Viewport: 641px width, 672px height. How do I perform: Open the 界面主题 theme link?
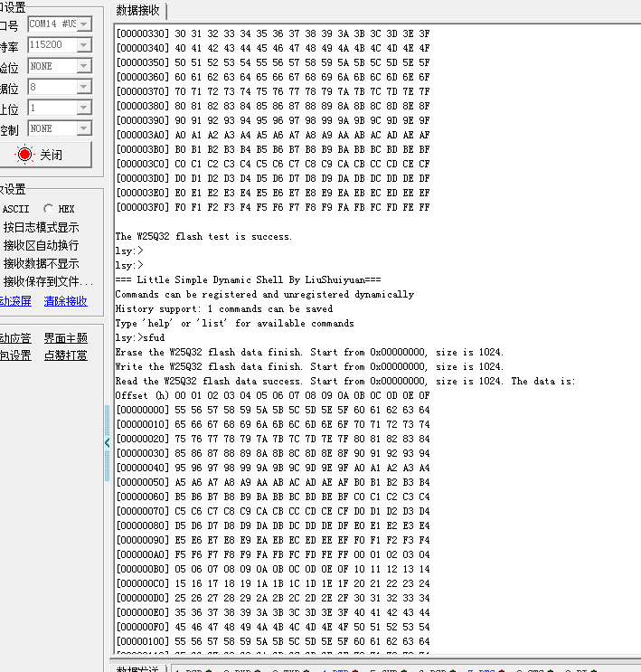pyautogui.click(x=66, y=338)
